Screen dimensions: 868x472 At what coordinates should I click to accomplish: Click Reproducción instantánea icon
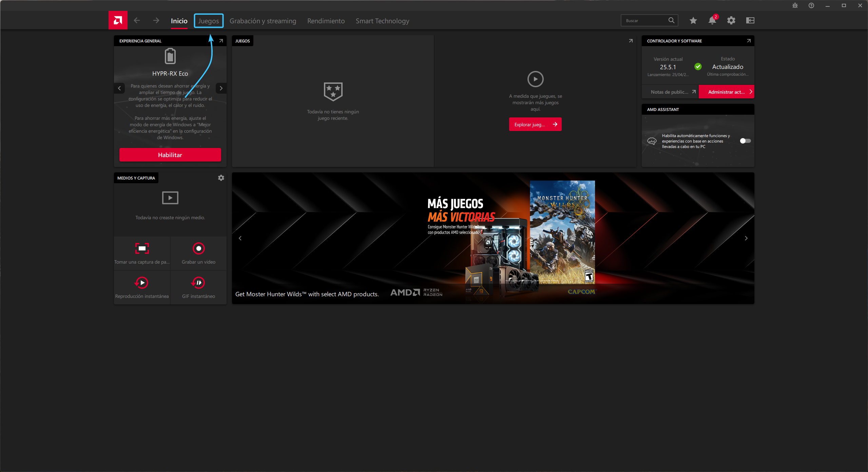click(x=141, y=283)
